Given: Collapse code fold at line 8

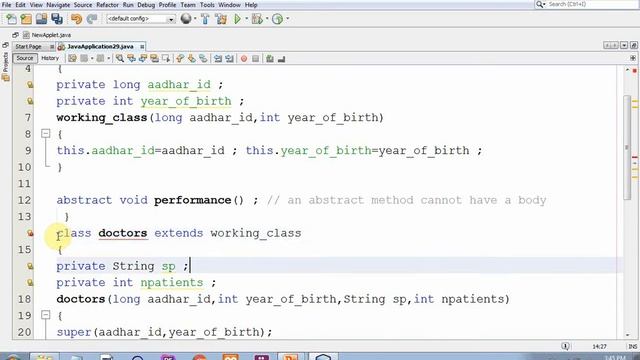Looking at the screenshot, I should point(46,133).
